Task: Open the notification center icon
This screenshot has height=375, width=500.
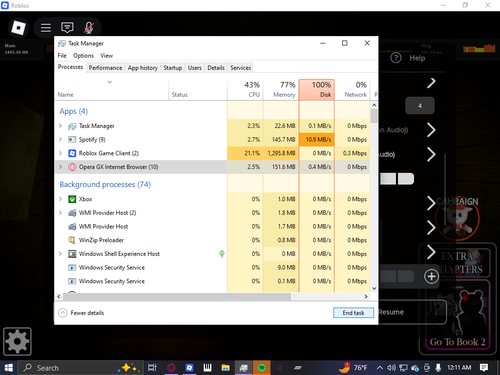Action: pos(484,368)
